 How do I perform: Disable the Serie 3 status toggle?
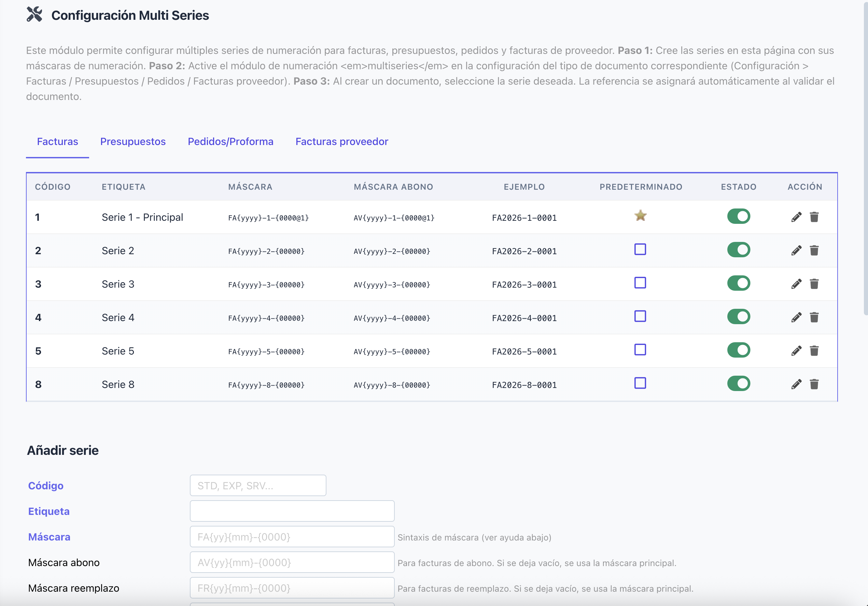tap(738, 283)
